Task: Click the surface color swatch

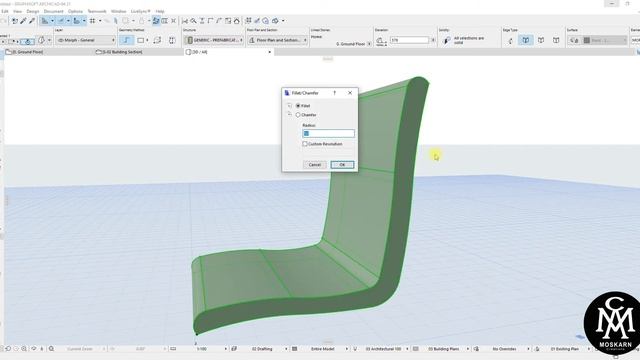Action: point(587,40)
